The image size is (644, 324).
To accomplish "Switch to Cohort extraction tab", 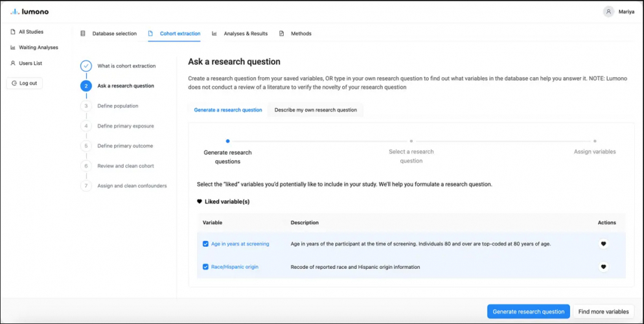I will click(x=174, y=34).
